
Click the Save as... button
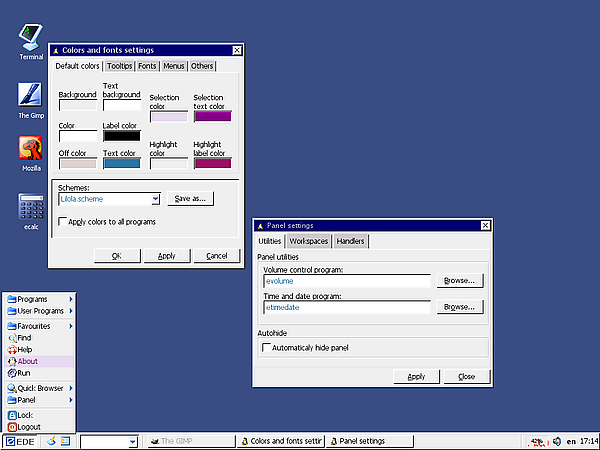(x=190, y=199)
